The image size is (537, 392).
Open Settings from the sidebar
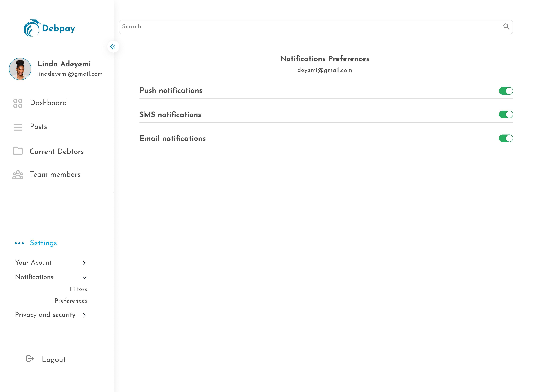(x=43, y=243)
